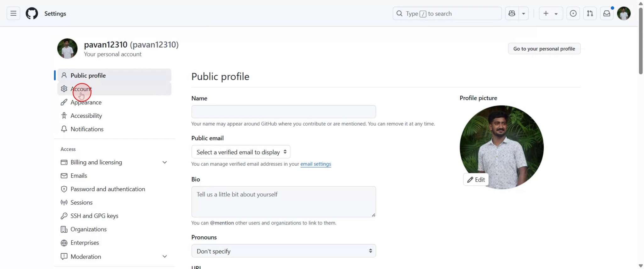Image resolution: width=644 pixels, height=269 pixels.
Task: Open Password and authentication via shield icon
Action: (64, 189)
